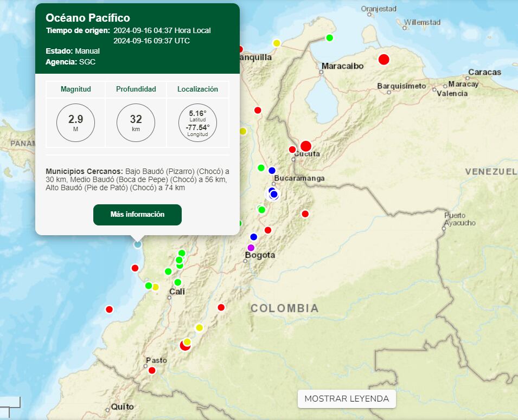This screenshot has height=420, width=518.
Task: Select the teal epicenter marker below the popup pointer
Action: (137, 246)
